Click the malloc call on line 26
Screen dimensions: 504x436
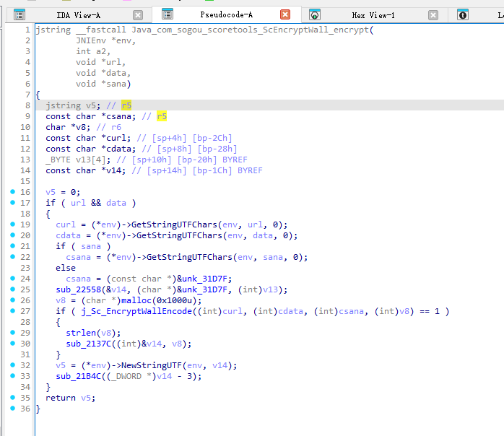pyautogui.click(x=136, y=300)
